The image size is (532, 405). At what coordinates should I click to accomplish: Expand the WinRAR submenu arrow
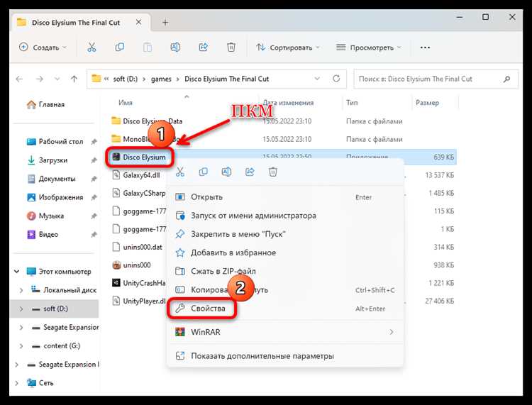pyautogui.click(x=392, y=332)
